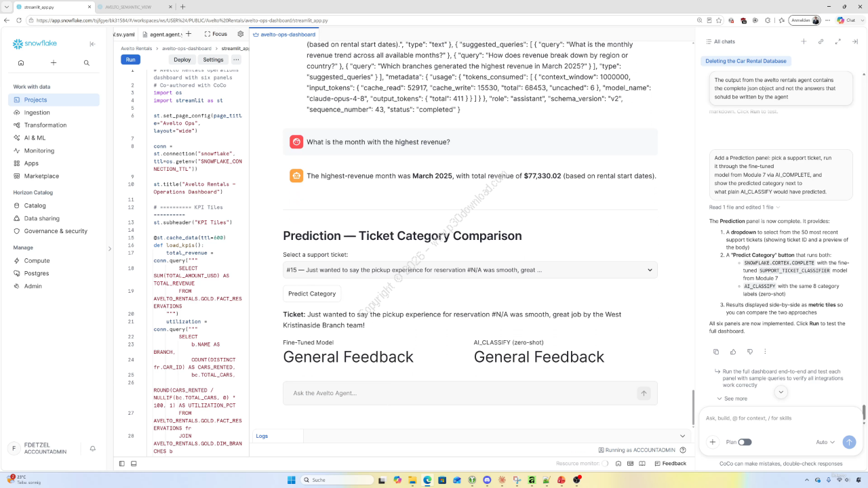868x488 pixels.
Task: Open Monitoring in the sidebar
Action: 54,150
